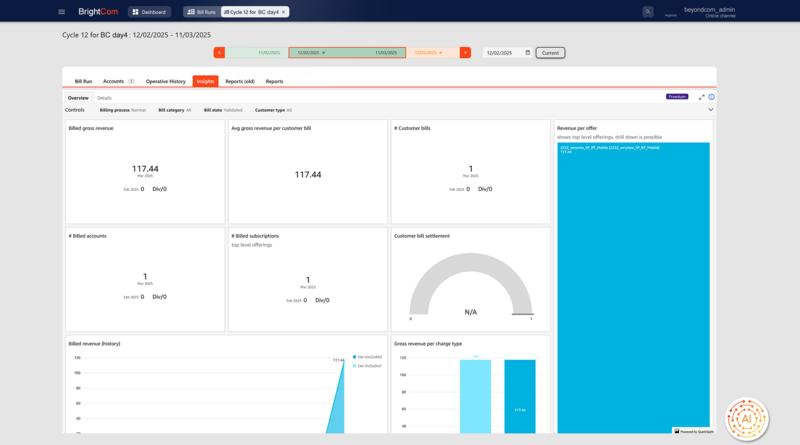Click the Current button
This screenshot has width=800, height=445.
550,53
